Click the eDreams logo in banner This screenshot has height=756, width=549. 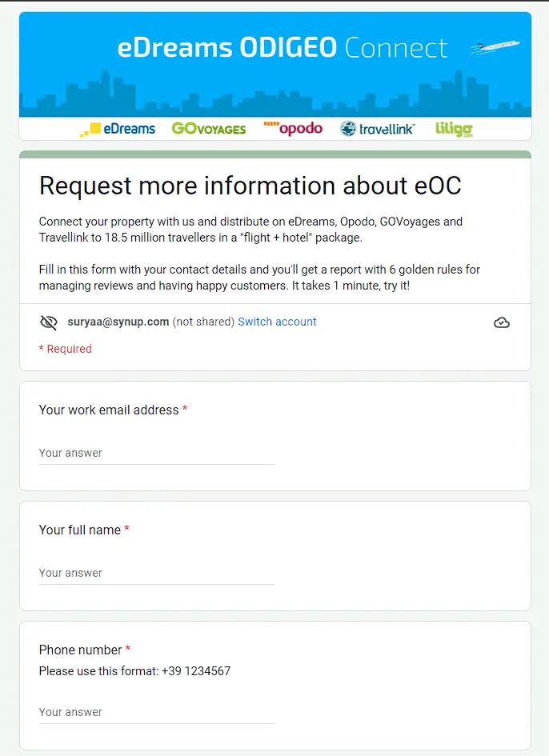[x=118, y=129]
